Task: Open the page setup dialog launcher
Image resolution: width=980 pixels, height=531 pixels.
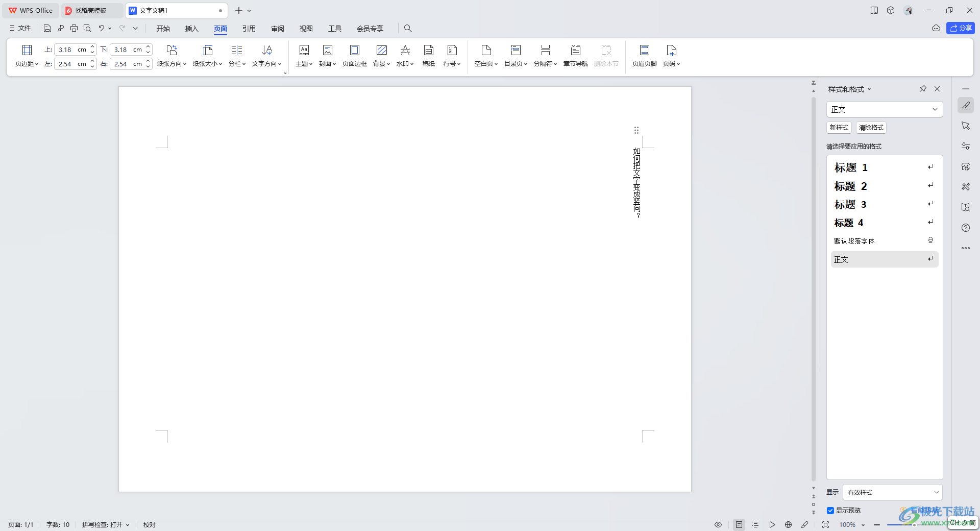Action: (285, 73)
